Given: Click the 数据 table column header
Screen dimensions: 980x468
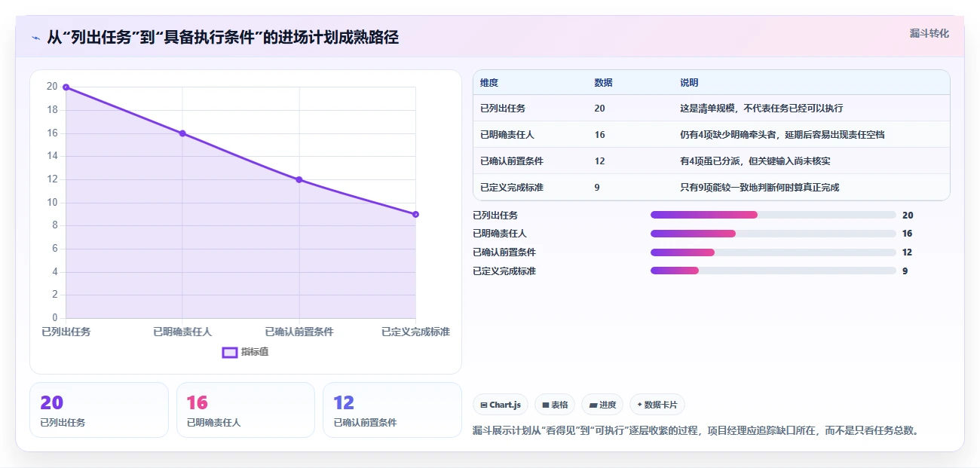Looking at the screenshot, I should (x=603, y=83).
